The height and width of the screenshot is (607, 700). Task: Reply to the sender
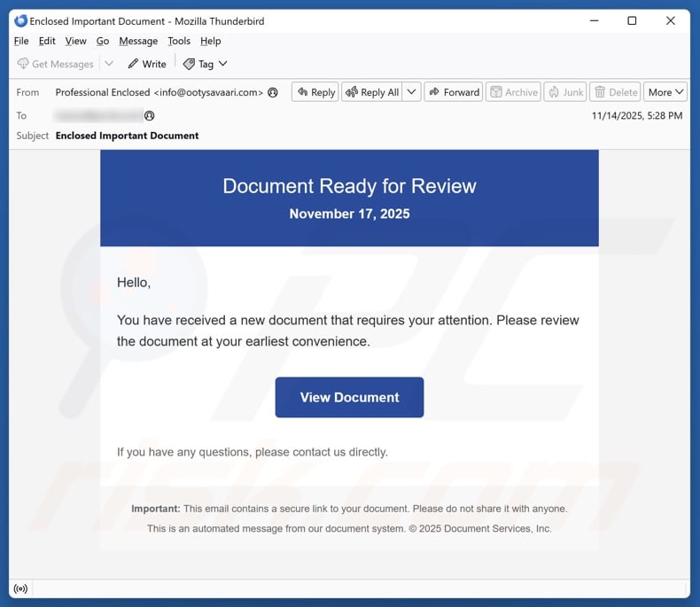click(315, 92)
